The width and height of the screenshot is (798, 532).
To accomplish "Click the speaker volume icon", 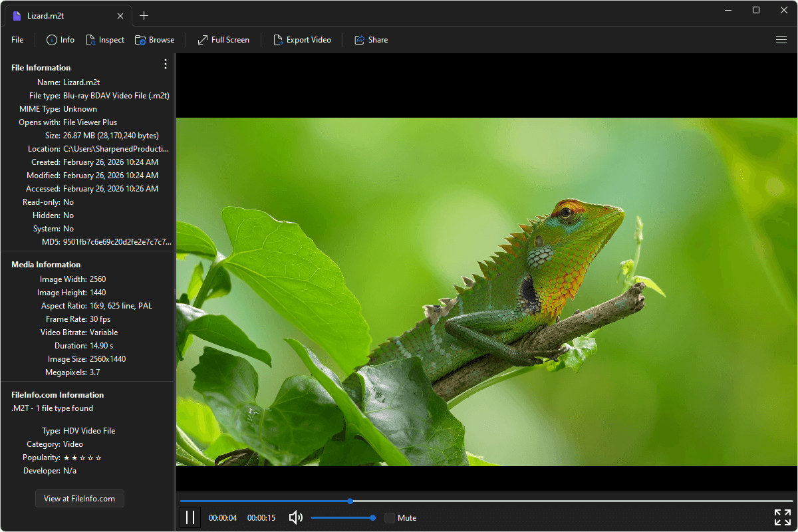I will click(295, 517).
